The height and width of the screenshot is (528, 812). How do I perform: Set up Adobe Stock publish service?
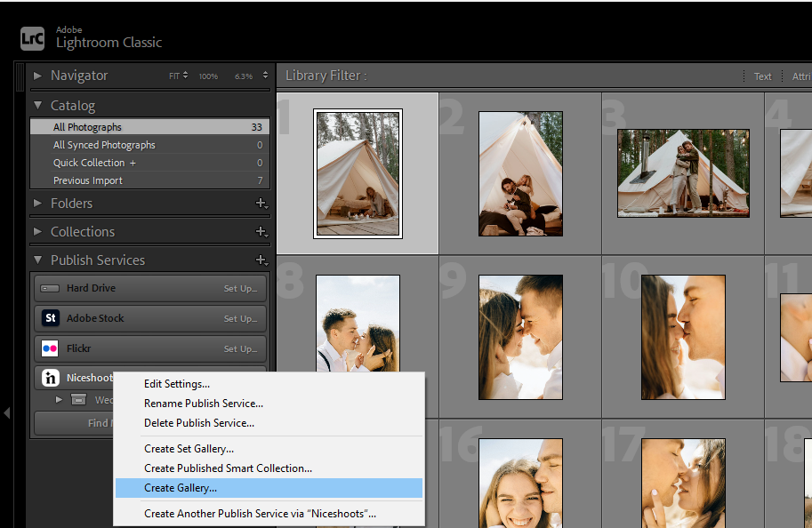(x=240, y=319)
